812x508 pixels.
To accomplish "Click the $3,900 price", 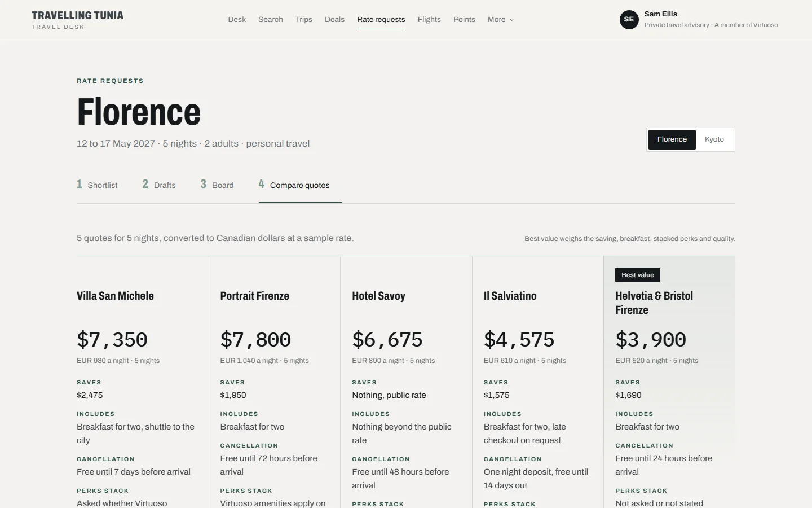I will (651, 340).
